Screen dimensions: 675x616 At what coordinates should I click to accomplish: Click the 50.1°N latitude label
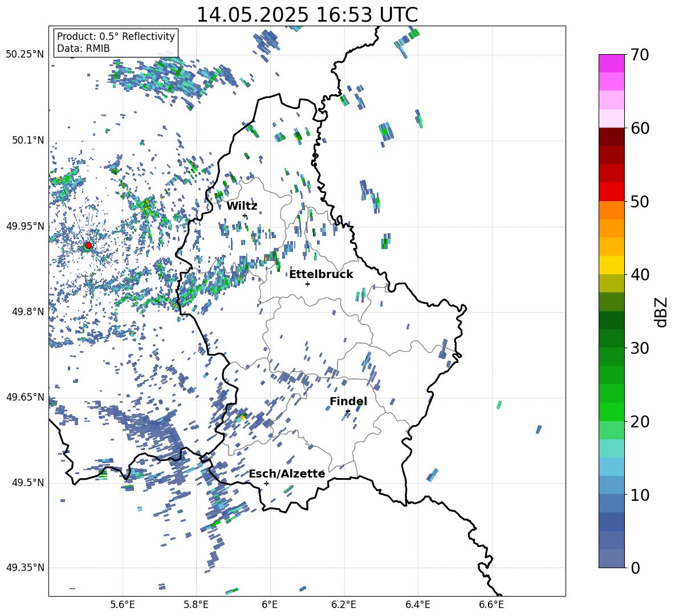28,140
